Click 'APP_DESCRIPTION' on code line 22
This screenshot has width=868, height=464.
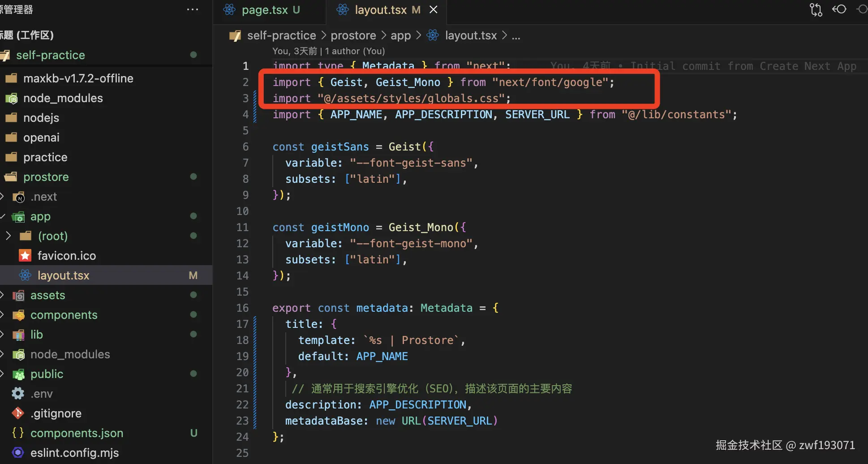pyautogui.click(x=417, y=405)
